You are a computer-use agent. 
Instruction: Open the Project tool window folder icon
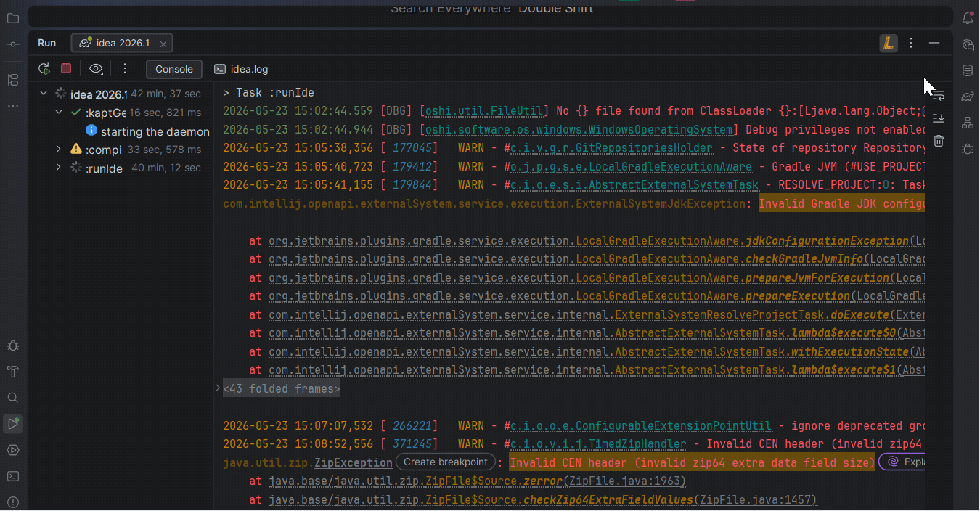(12, 18)
